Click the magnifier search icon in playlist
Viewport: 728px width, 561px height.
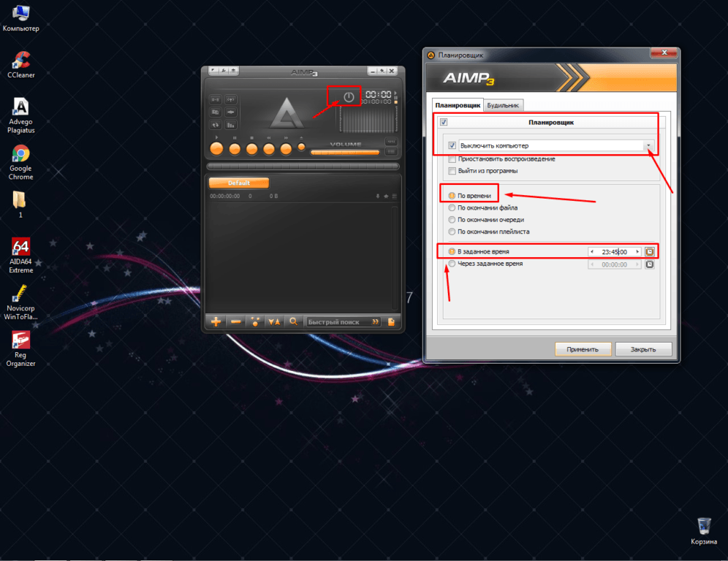pos(293,321)
